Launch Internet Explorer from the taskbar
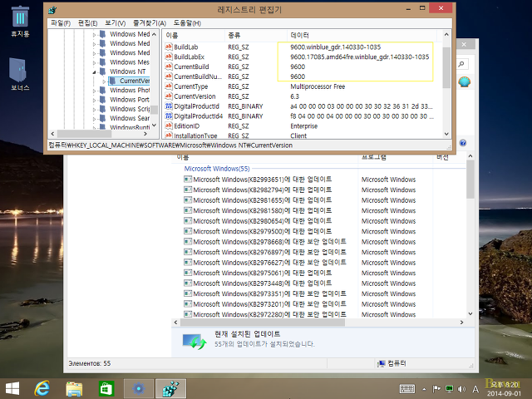 point(42,388)
